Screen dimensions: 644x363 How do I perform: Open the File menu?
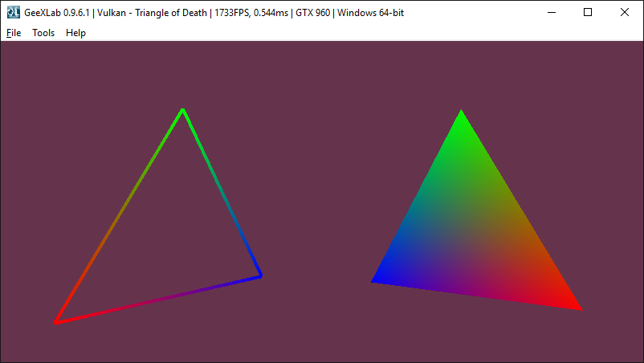click(x=14, y=33)
